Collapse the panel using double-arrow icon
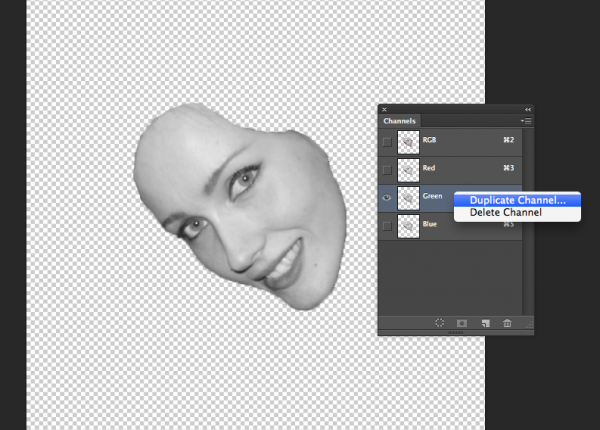This screenshot has height=430, width=600. tap(527, 109)
